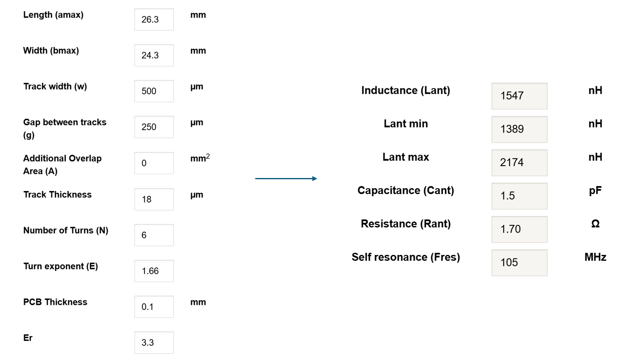The image size is (625, 364).
Task: Click the Length (amax) input field
Action: (154, 19)
